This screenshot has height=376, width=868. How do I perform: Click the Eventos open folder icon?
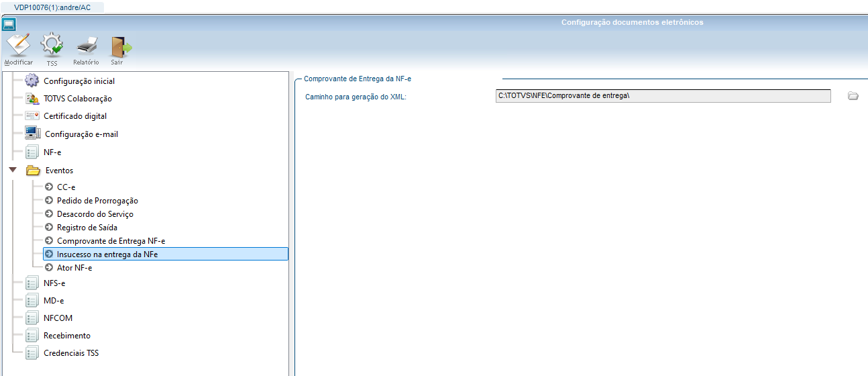pos(33,171)
